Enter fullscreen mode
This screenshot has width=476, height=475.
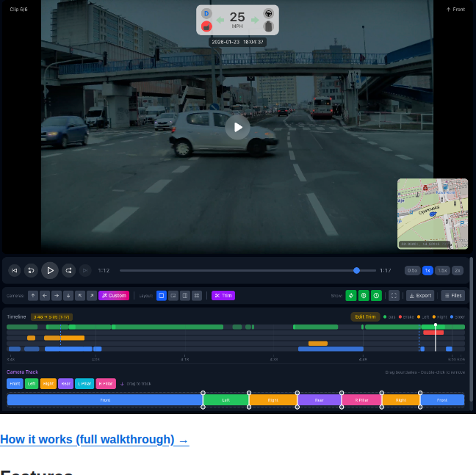point(394,295)
